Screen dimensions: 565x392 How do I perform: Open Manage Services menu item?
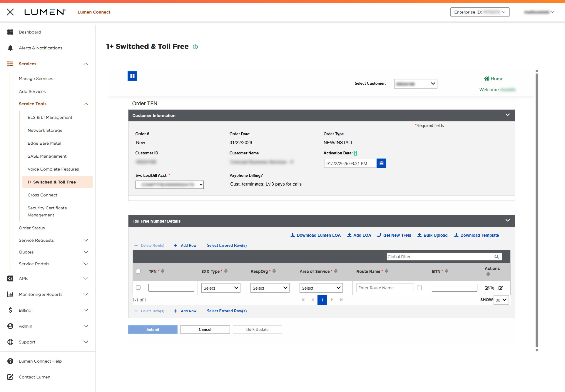pyautogui.click(x=36, y=79)
